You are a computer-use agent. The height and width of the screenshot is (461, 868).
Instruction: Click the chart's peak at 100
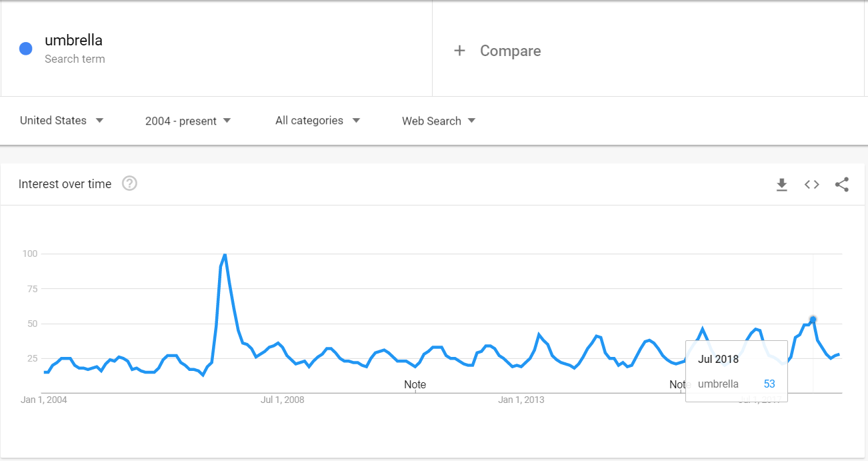pos(225,254)
